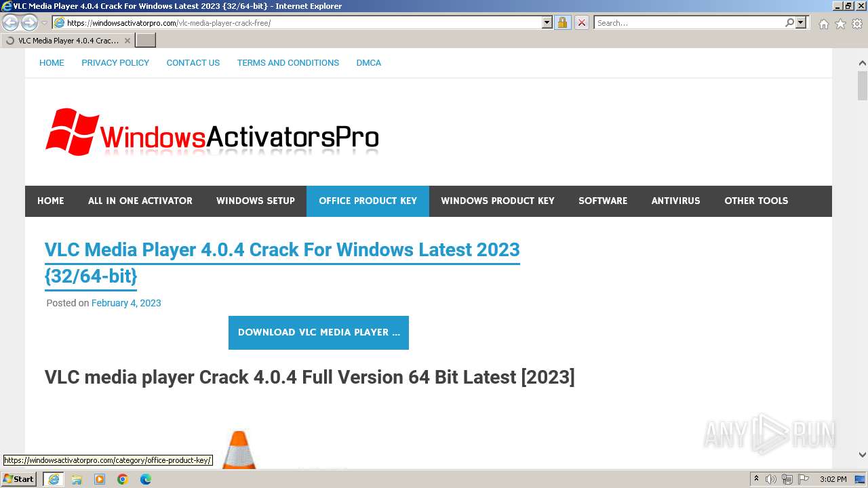This screenshot has width=868, height=488.
Task: Click the 3:02 PM clock
Action: coord(833,479)
